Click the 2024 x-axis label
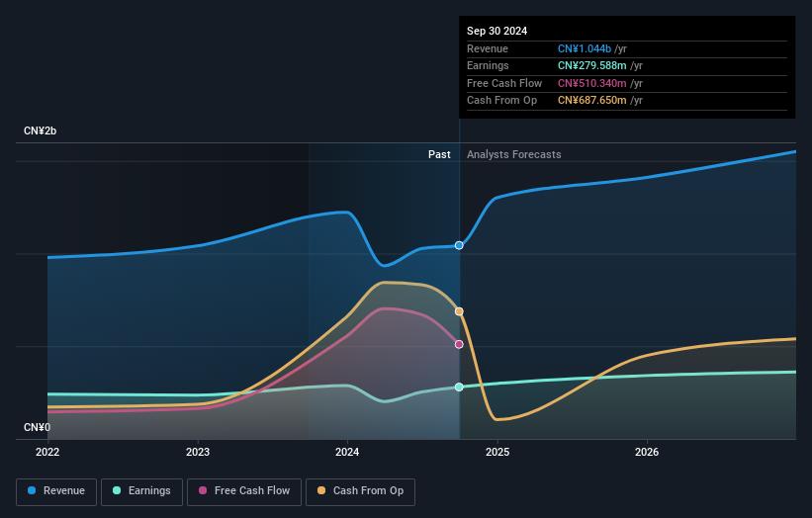The height and width of the screenshot is (518, 812). point(347,453)
